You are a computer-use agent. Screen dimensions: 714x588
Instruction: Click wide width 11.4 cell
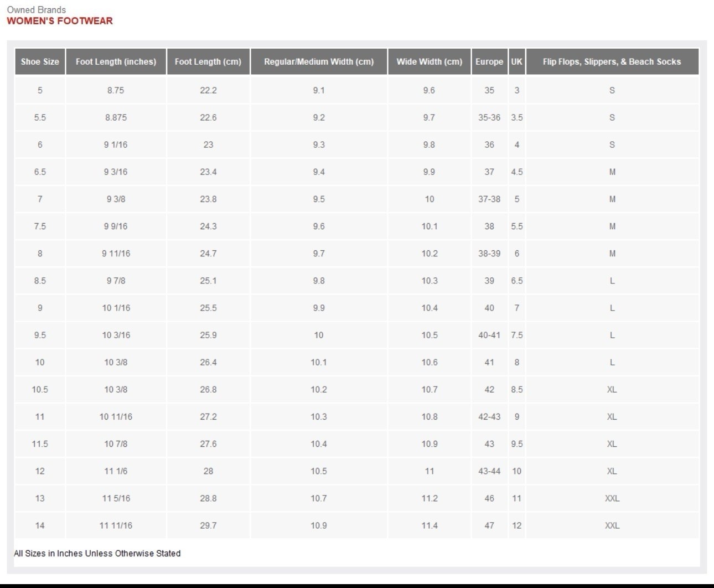pyautogui.click(x=430, y=525)
